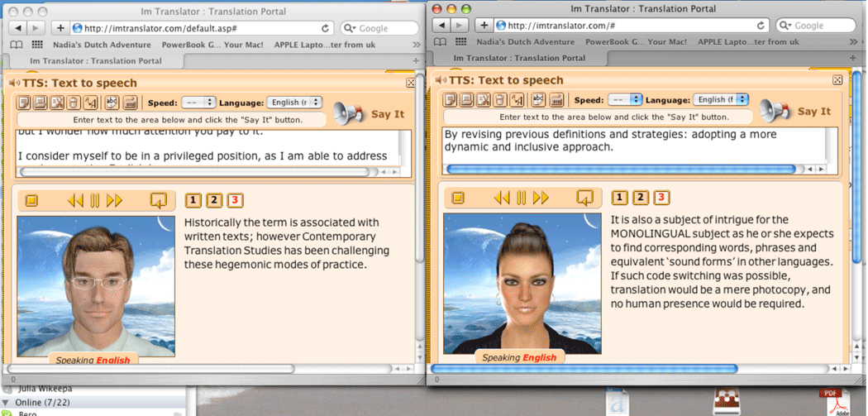Close the right TTS panel
868x416 pixels.
pyautogui.click(x=837, y=79)
